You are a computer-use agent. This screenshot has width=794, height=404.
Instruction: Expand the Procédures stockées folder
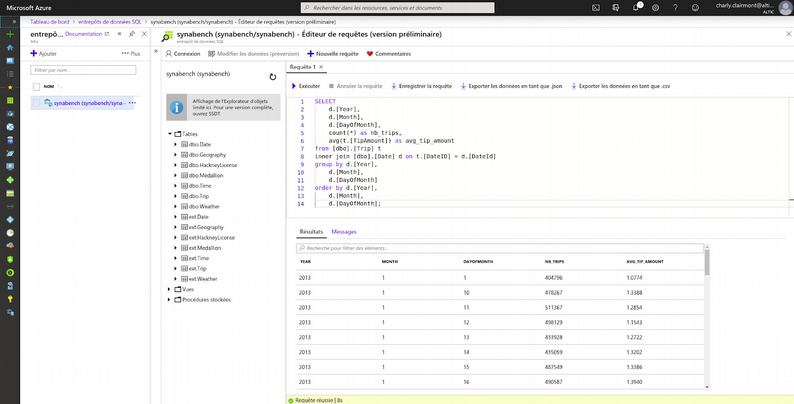tap(170, 300)
